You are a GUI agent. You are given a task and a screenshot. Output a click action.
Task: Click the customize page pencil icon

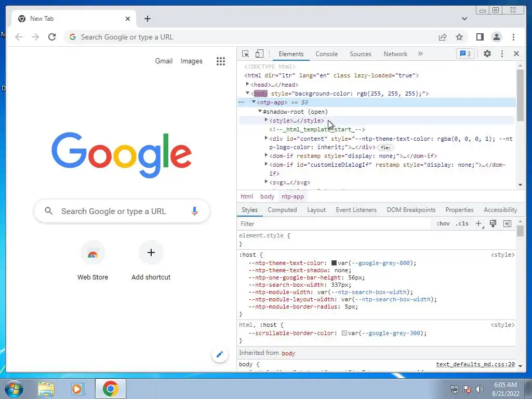tap(220, 354)
